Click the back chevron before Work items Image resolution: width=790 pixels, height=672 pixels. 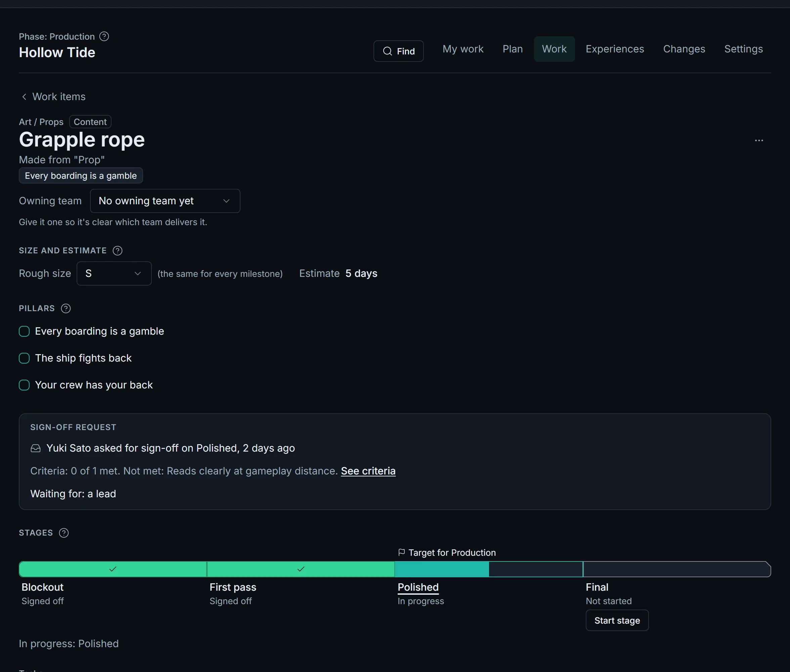pyautogui.click(x=24, y=97)
